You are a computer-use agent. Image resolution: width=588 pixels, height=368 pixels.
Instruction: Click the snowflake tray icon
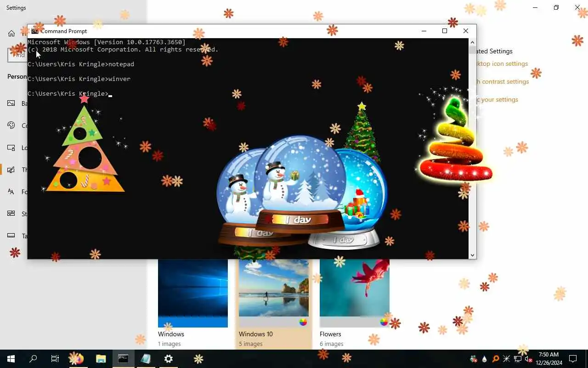click(506, 359)
